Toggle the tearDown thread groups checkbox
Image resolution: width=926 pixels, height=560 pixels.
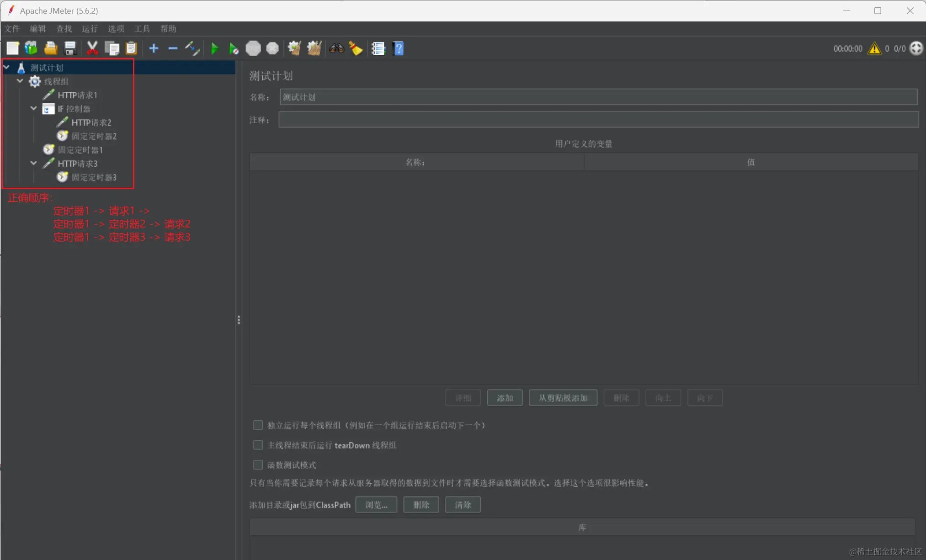click(x=258, y=445)
